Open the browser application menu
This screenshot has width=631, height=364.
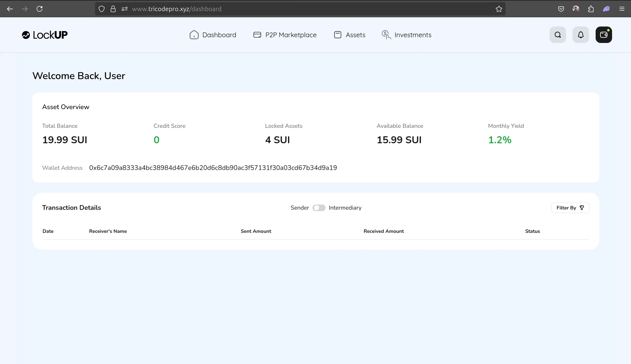(622, 9)
